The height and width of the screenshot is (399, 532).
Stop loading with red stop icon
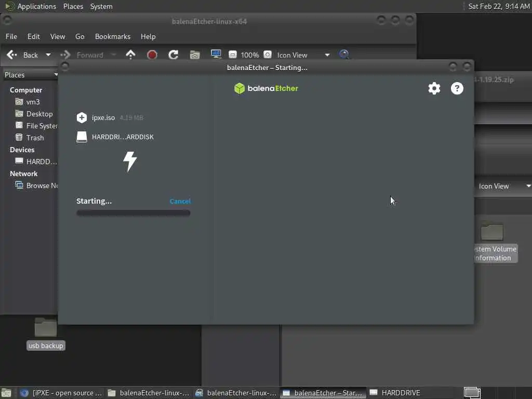pos(152,55)
